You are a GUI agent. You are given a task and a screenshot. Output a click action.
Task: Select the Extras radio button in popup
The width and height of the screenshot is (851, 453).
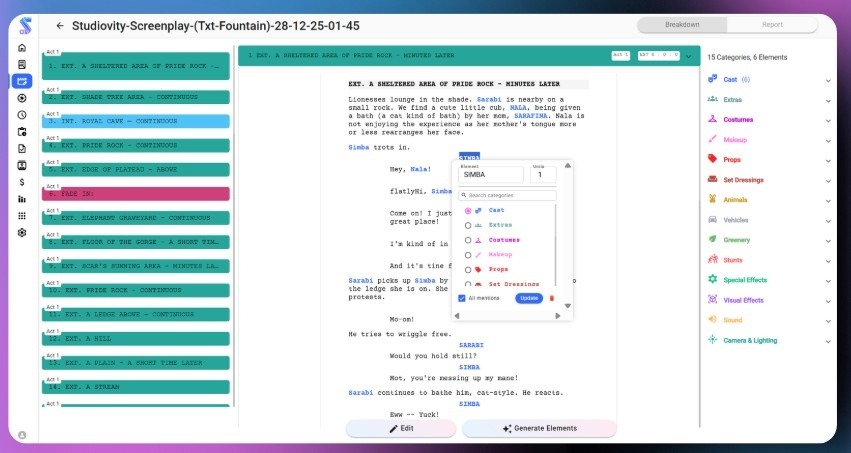tap(468, 225)
